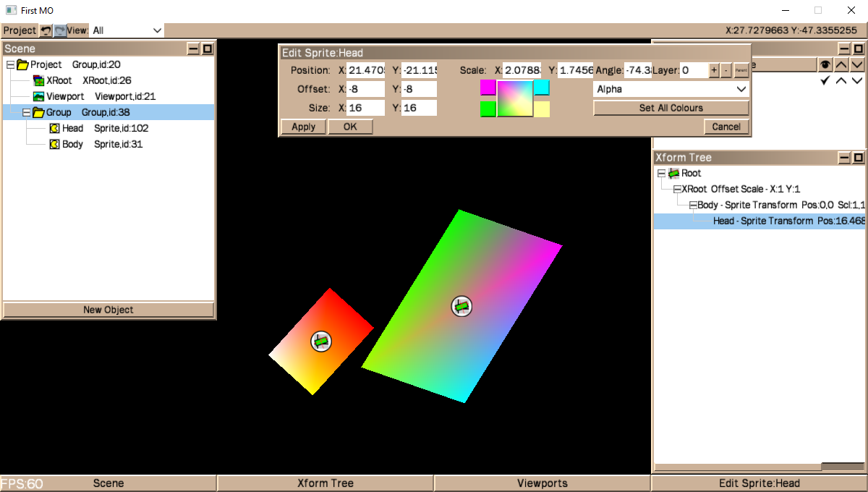Collapse the Group id:38 tree node

(x=27, y=112)
